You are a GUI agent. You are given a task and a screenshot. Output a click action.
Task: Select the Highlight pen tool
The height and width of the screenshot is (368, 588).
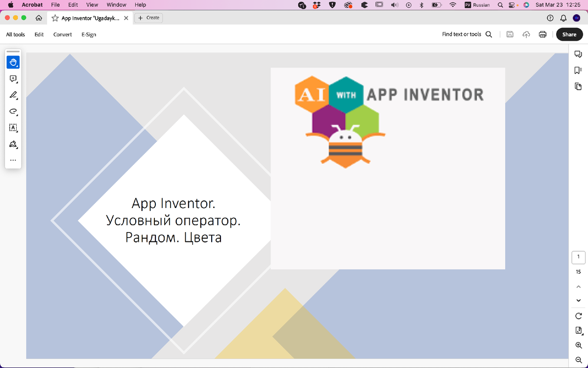13,95
